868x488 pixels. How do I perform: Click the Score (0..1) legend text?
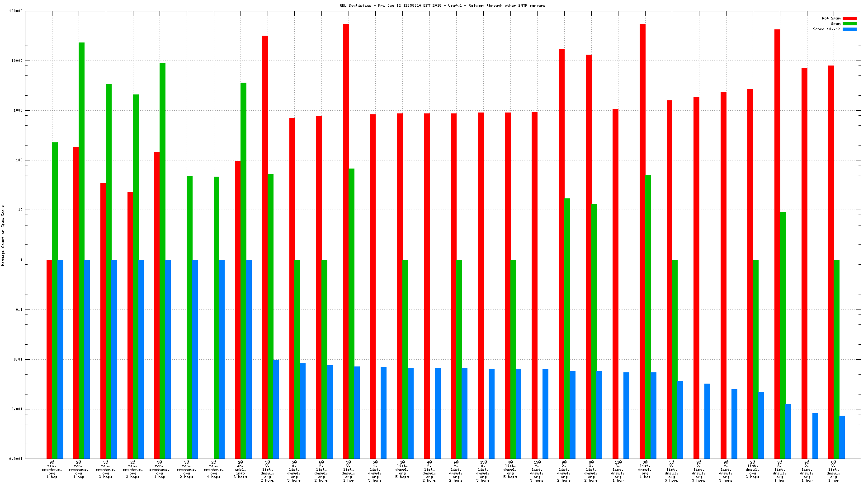tap(826, 29)
